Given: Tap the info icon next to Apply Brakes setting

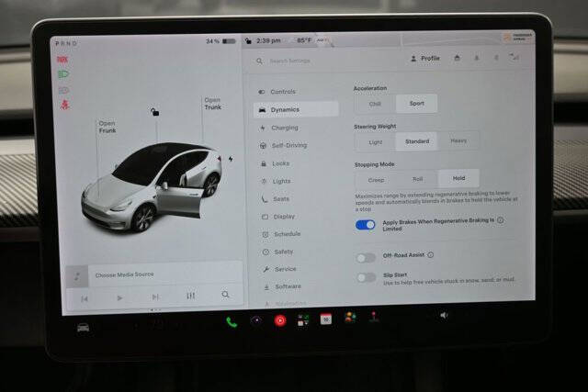Looking at the screenshot, I should (500, 220).
